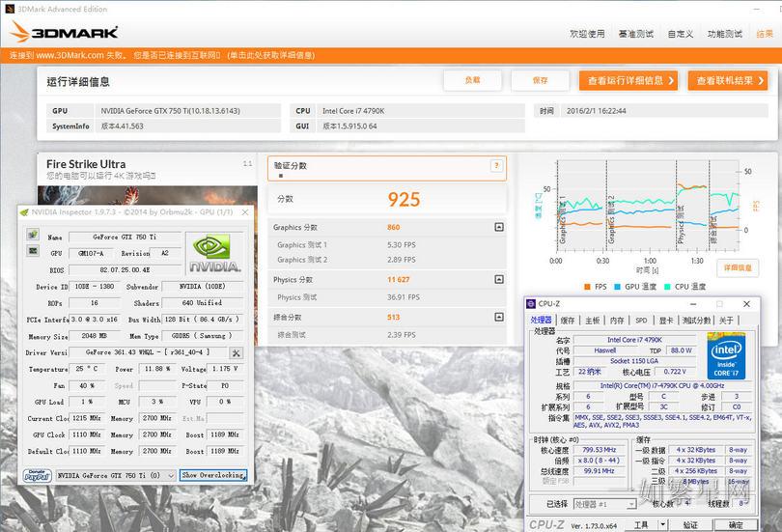This screenshot has width=782, height=532.
Task: Switch to the 缓存 tab in CPU-Z
Action: click(x=568, y=321)
